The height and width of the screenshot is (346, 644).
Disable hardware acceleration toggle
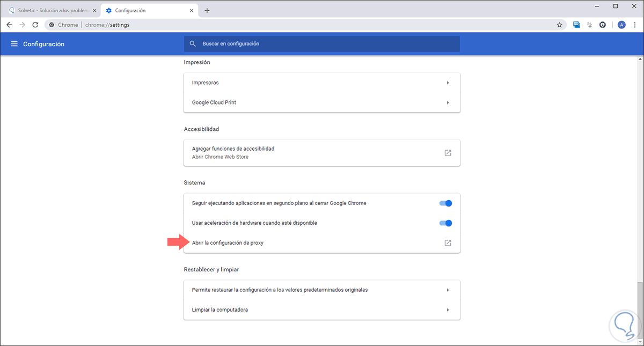(x=445, y=223)
